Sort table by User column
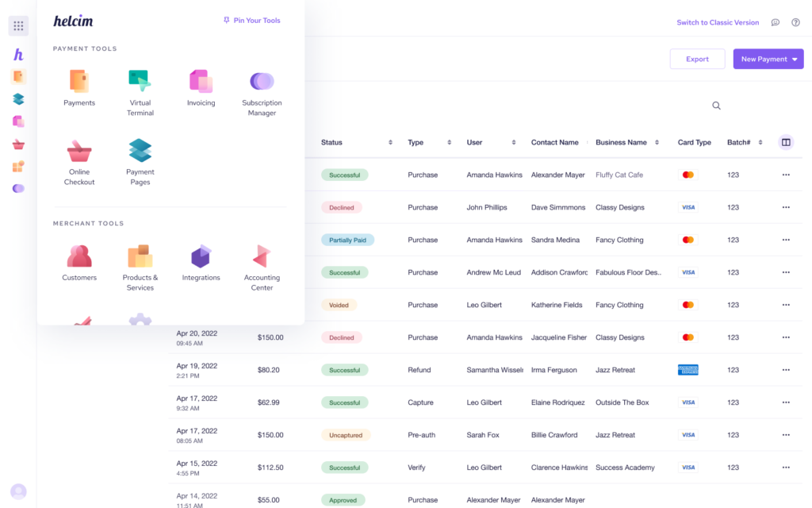812x508 pixels. click(514, 143)
